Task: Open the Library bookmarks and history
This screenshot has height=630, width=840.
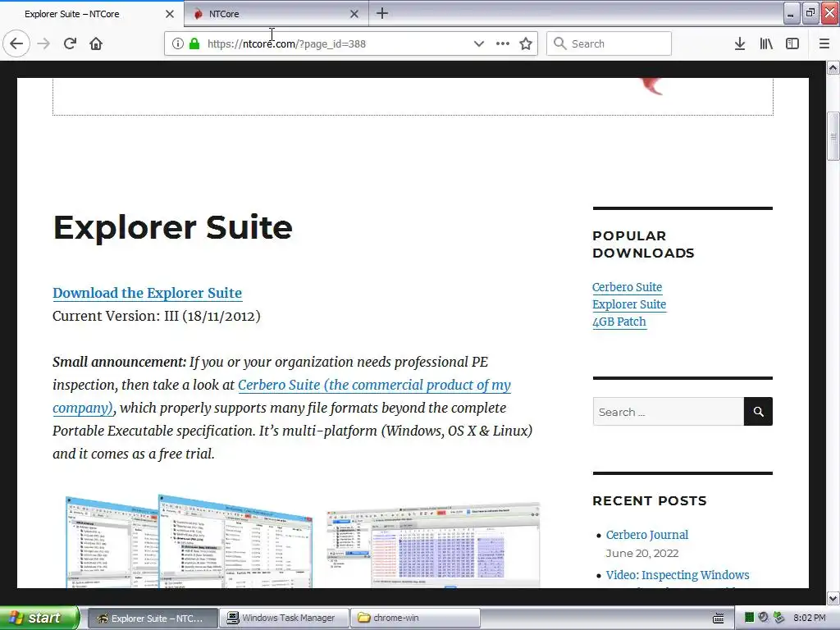Action: pos(766,44)
